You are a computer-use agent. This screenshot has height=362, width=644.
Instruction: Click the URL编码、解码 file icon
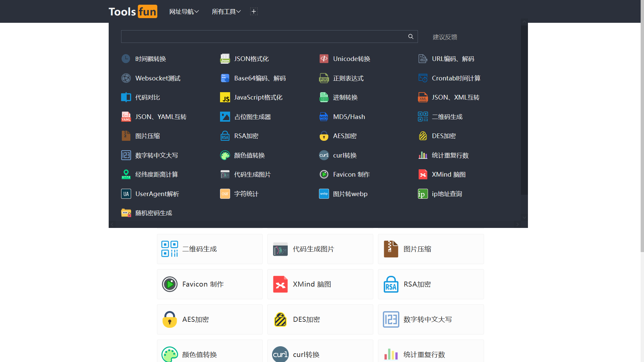pyautogui.click(x=423, y=59)
